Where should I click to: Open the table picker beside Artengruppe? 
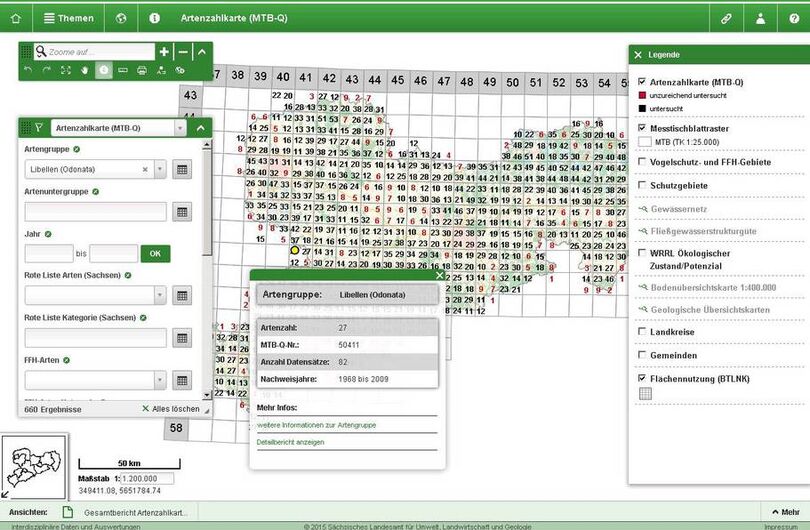182,170
